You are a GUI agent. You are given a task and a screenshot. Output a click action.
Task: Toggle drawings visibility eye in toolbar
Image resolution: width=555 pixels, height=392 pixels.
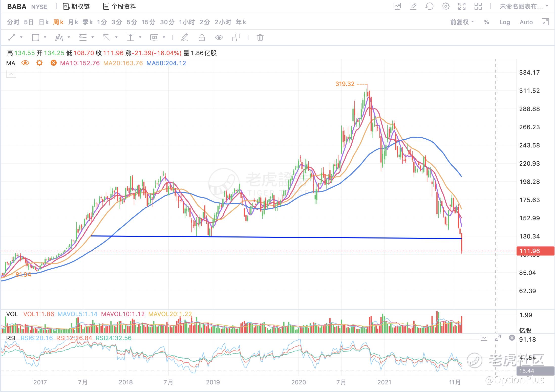tap(219, 37)
